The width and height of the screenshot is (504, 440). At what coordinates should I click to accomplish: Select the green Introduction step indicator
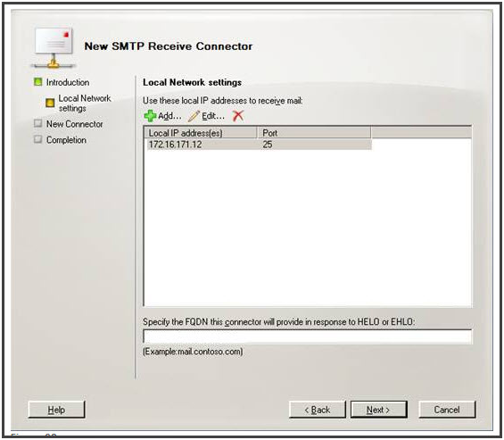pos(38,82)
